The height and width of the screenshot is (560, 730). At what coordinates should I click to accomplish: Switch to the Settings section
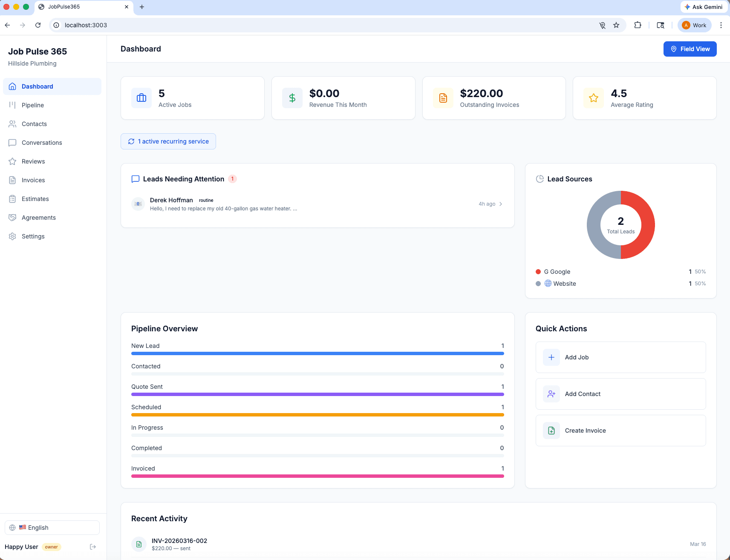coord(33,236)
